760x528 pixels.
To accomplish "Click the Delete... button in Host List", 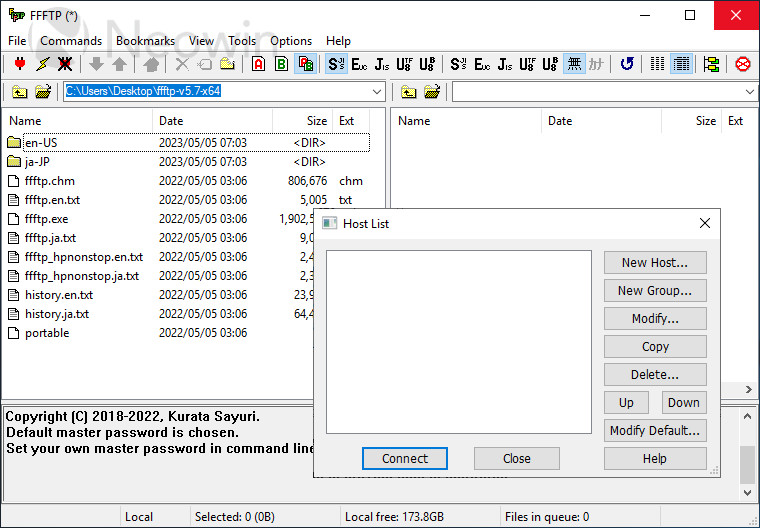I will 655,375.
